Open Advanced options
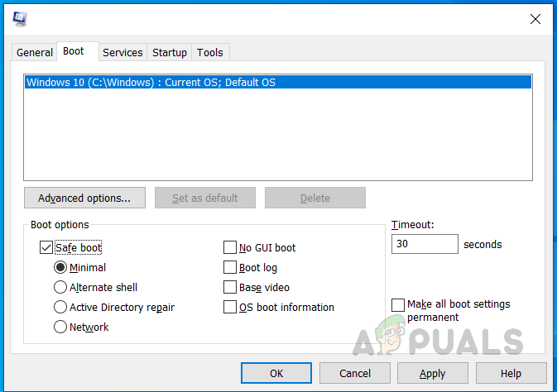The height and width of the screenshot is (392, 557). click(x=84, y=198)
